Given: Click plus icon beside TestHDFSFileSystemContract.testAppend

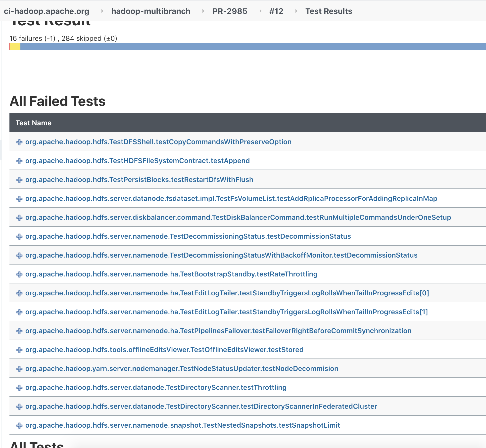Looking at the screenshot, I should click(19, 161).
